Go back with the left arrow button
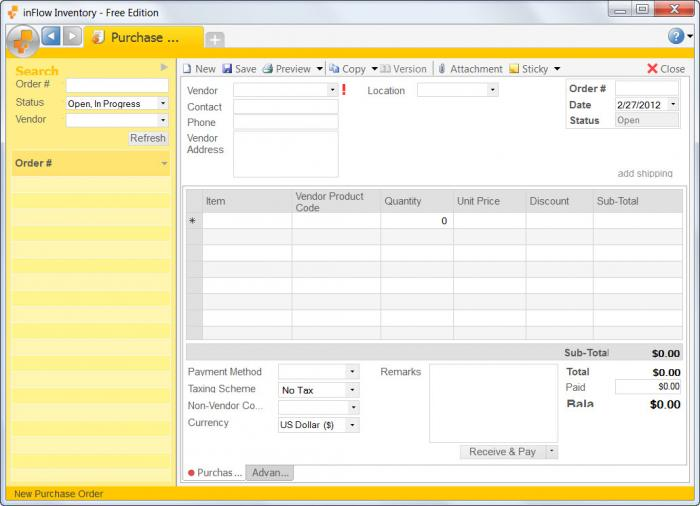 click(51, 36)
